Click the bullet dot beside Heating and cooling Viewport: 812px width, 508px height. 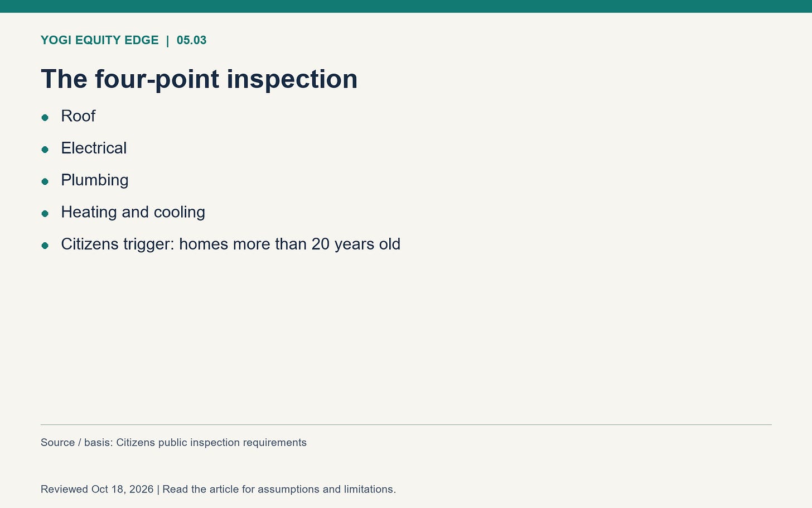[x=45, y=213]
